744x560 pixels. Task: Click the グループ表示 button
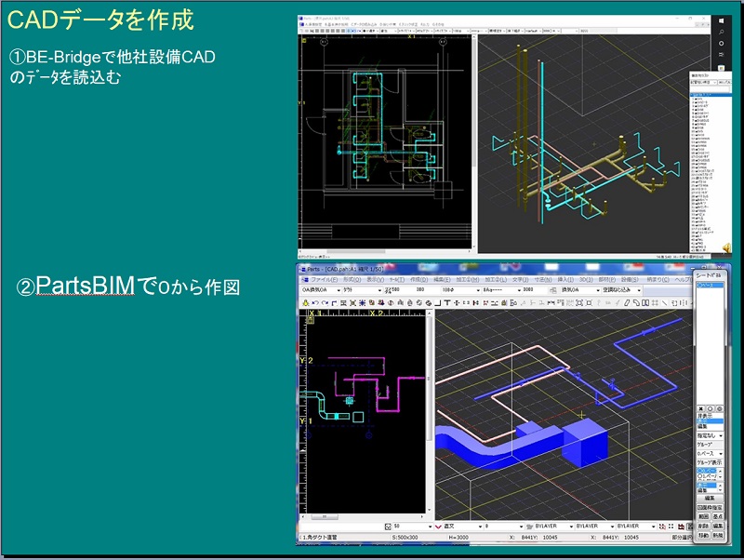click(x=710, y=462)
